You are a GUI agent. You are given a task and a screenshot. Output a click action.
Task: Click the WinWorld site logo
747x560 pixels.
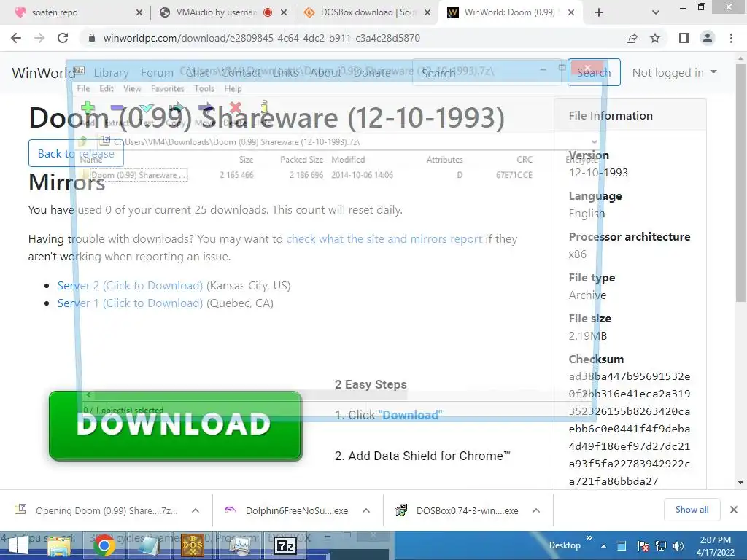click(44, 73)
